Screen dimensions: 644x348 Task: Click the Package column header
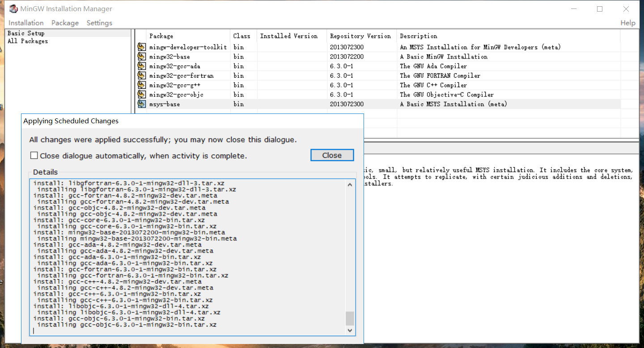point(189,36)
